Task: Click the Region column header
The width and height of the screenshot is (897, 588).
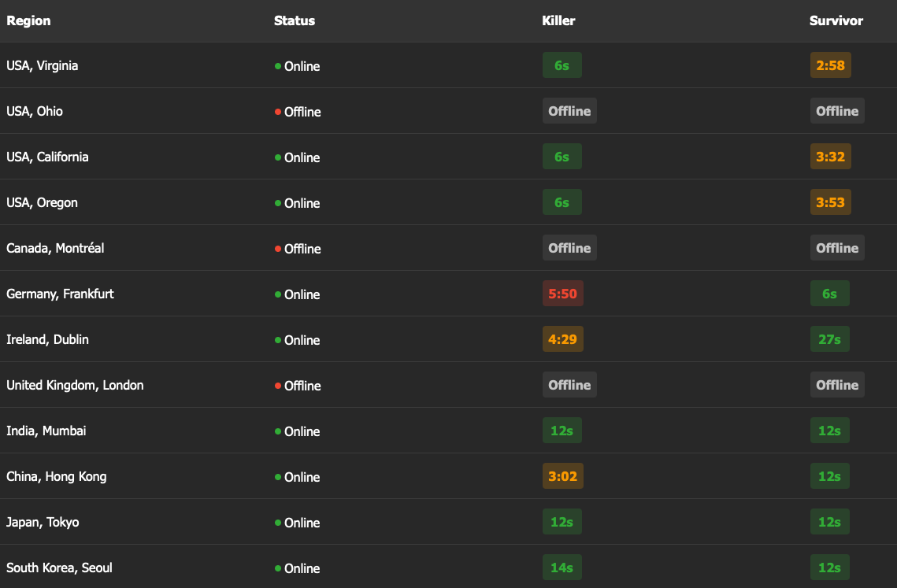Action: [x=28, y=20]
